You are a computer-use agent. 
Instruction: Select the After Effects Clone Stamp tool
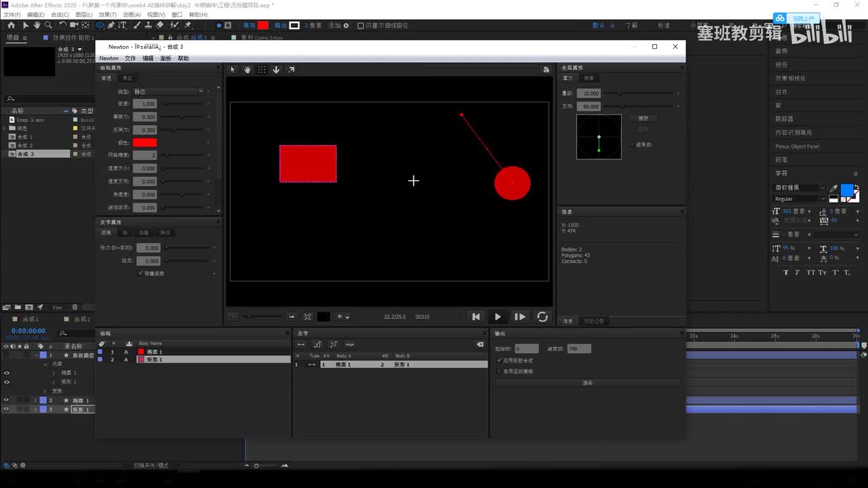(149, 25)
